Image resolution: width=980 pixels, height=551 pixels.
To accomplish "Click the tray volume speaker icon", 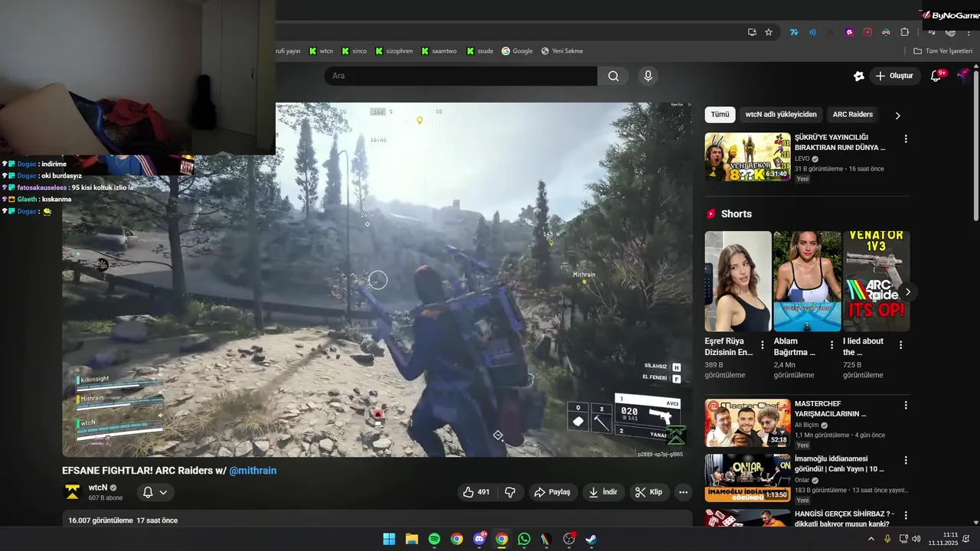I will pos(916,539).
